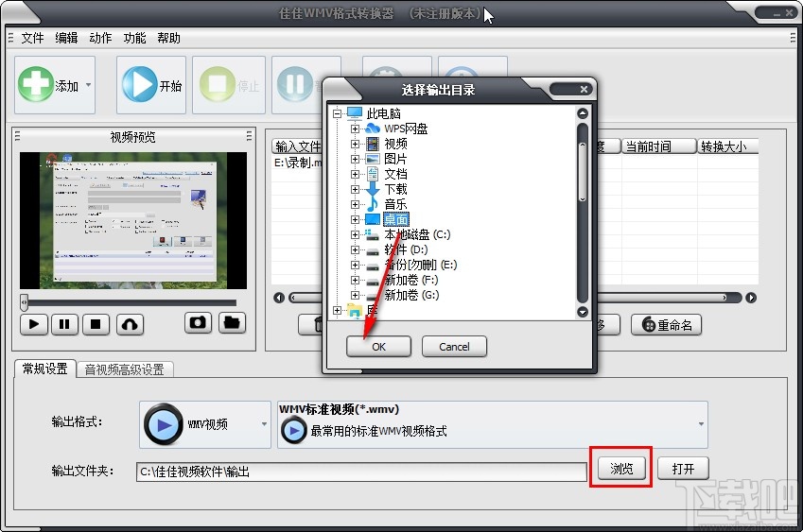Select the E:\录制 file row
803x532 pixels.
[x=298, y=163]
